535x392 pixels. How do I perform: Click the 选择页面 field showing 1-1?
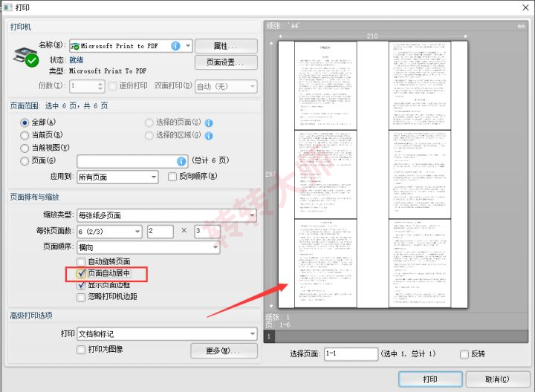351,354
